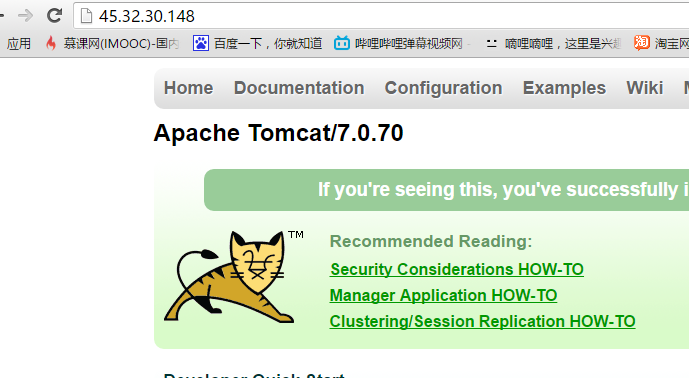The width and height of the screenshot is (689, 378).
Task: Open Security Considerations HOW-TO link
Action: click(457, 269)
